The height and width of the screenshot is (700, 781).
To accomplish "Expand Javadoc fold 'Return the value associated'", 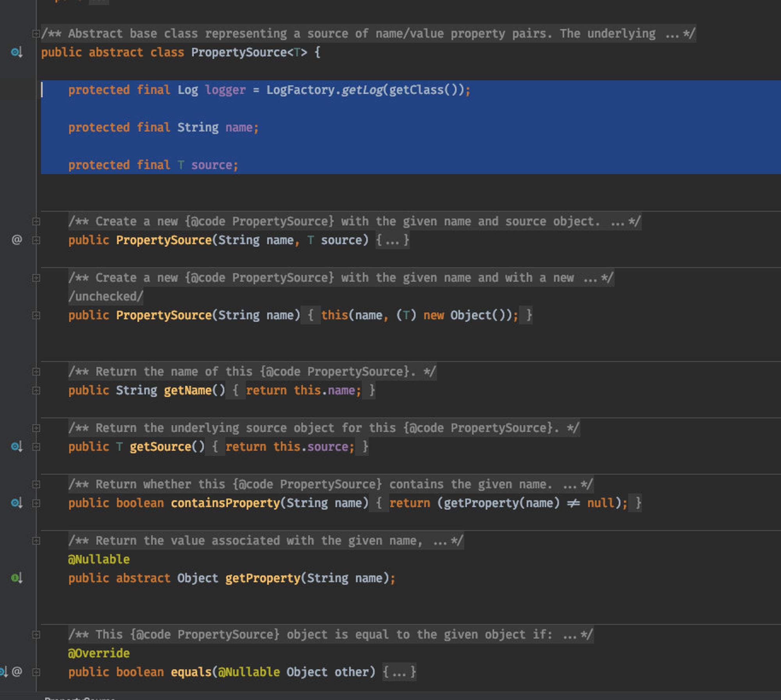I will click(x=36, y=541).
